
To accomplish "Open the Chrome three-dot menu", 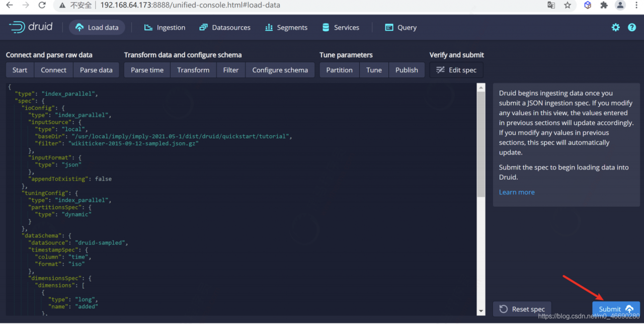I will [x=636, y=5].
